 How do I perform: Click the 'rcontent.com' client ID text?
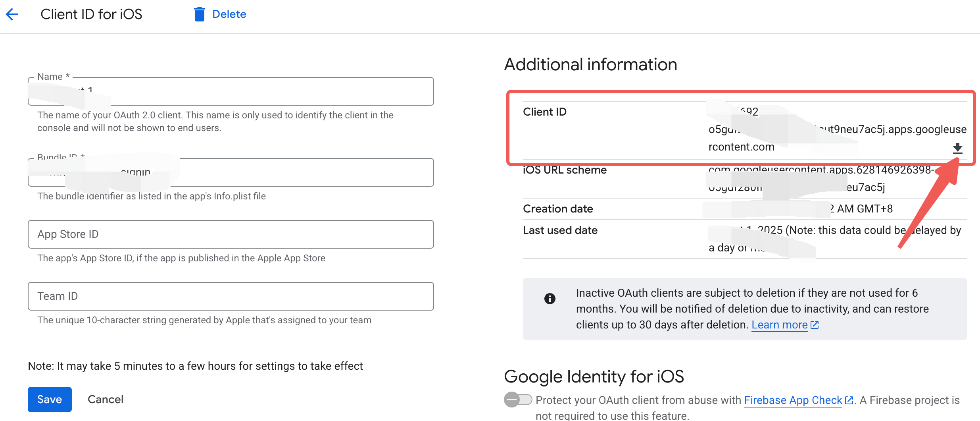click(741, 147)
